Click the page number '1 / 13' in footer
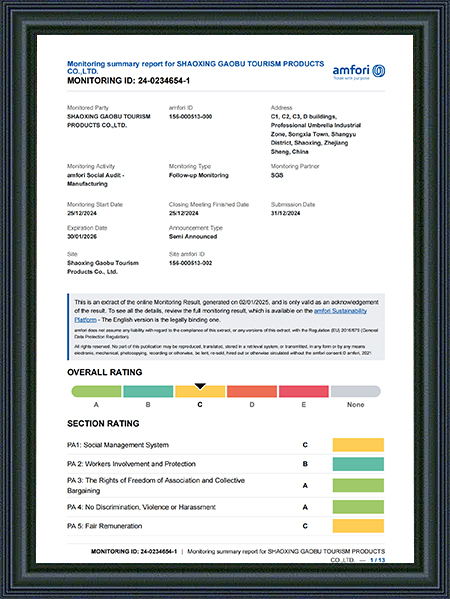The width and height of the screenshot is (450, 599). [x=377, y=560]
